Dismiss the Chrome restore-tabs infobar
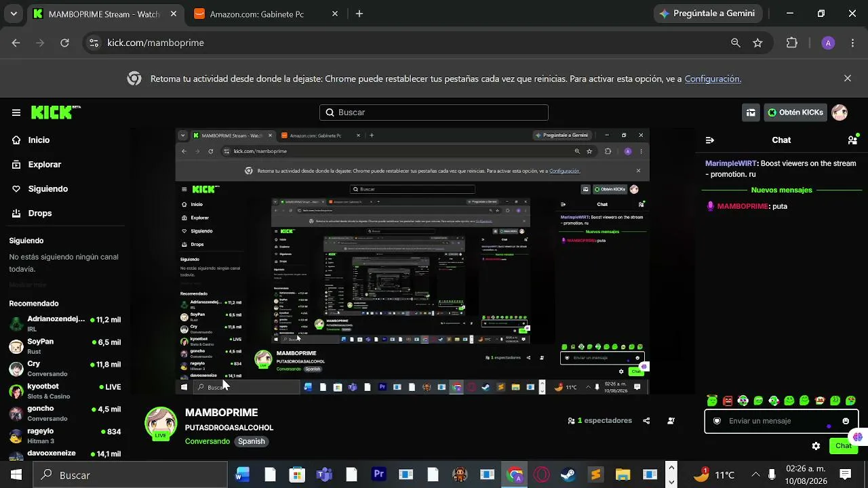 tap(848, 79)
